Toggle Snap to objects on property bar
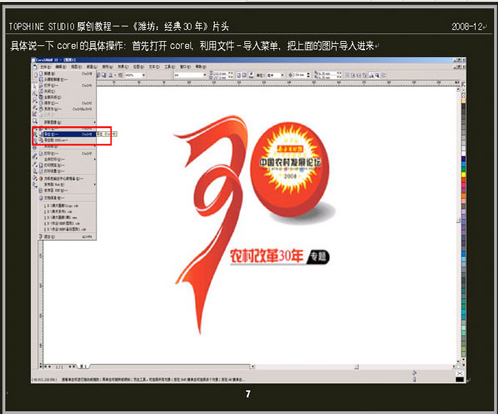The image size is (498, 414). point(359,75)
